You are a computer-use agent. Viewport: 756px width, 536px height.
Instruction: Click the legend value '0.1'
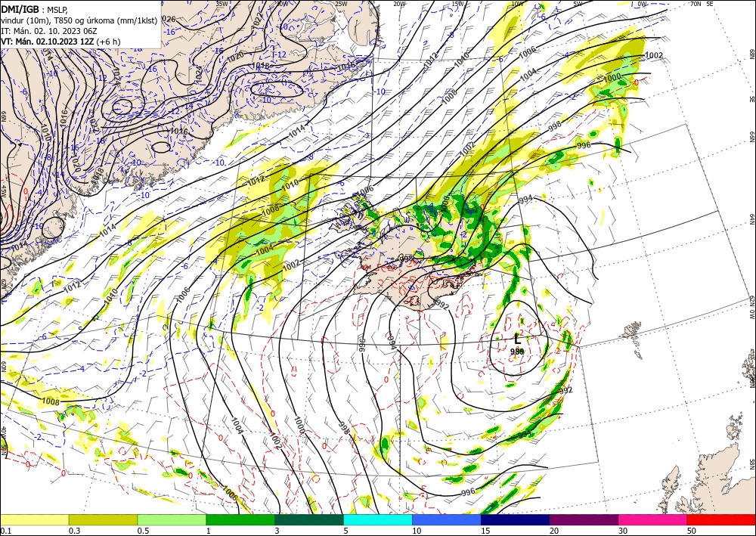coord(5,531)
